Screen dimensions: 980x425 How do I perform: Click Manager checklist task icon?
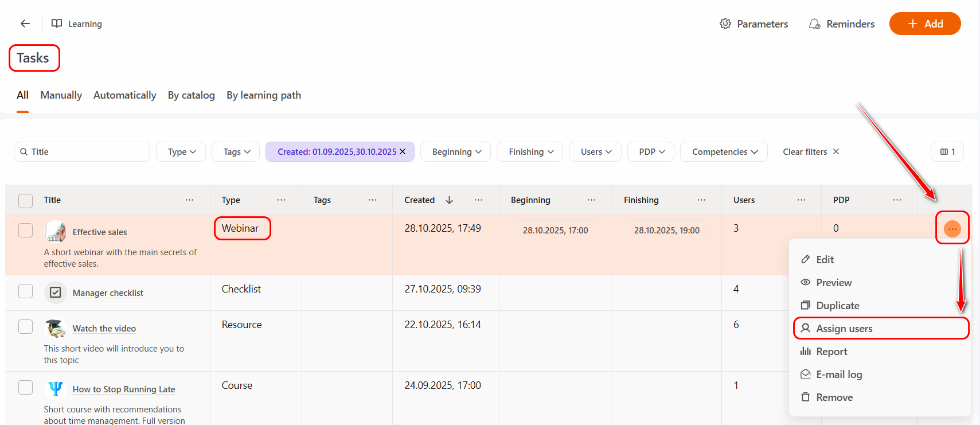[56, 293]
